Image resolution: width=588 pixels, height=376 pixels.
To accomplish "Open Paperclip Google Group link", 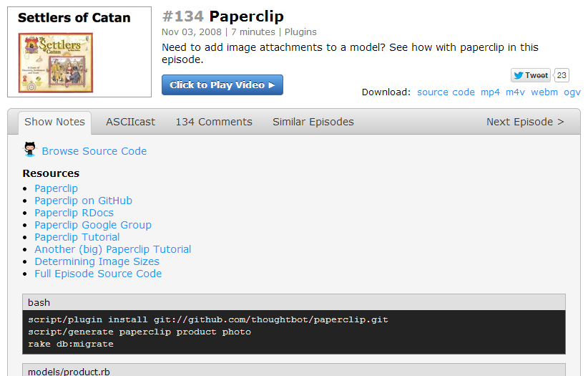I will 93,225.
